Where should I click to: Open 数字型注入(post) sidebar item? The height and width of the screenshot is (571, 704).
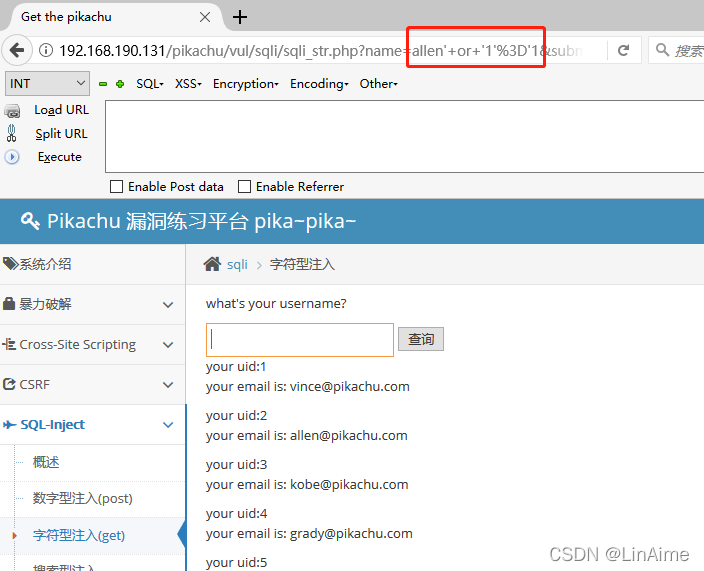83,498
